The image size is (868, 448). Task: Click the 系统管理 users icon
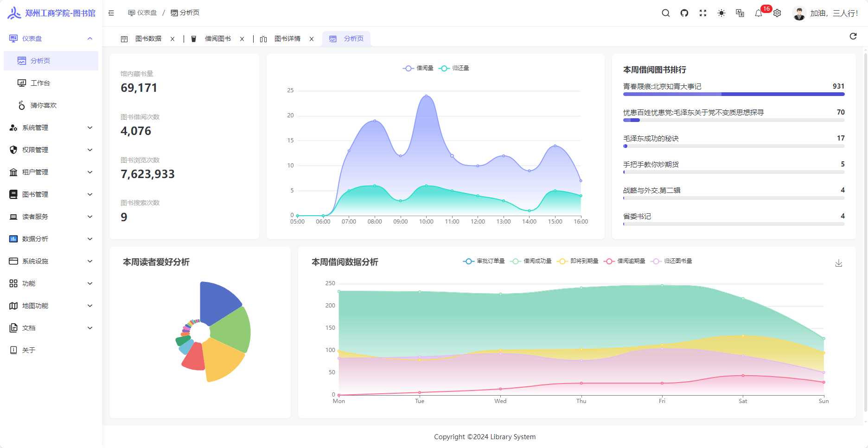tap(13, 128)
